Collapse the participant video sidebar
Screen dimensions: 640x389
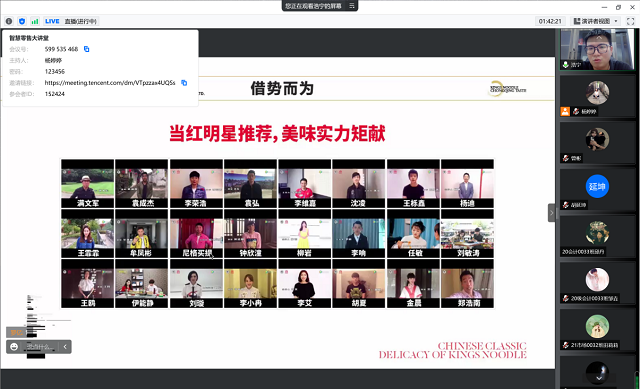point(551,213)
